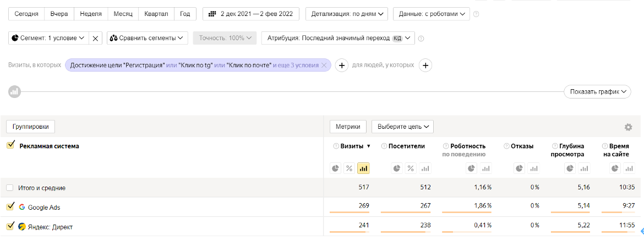The width and height of the screenshot is (644, 240).
Task: Sort by Отказы column header
Action: (522, 146)
